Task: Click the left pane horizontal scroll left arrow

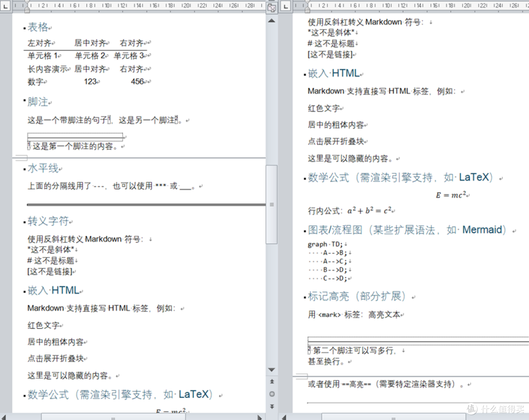Action: [x=4, y=417]
